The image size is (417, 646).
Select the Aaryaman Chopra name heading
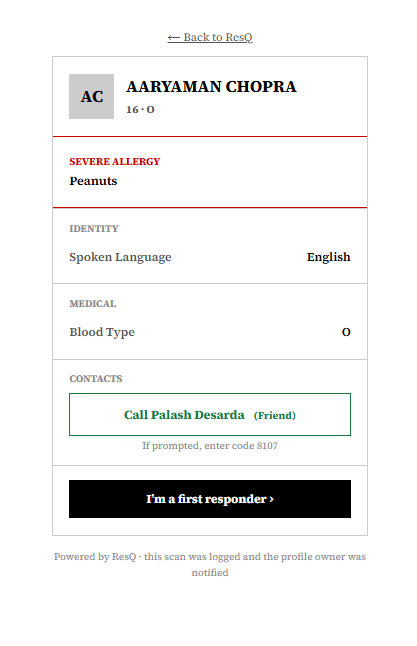pos(211,87)
